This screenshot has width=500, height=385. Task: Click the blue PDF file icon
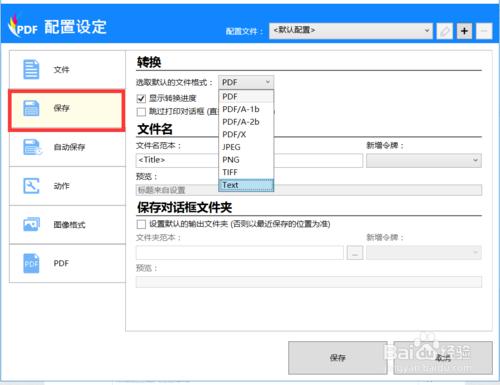tap(31, 263)
